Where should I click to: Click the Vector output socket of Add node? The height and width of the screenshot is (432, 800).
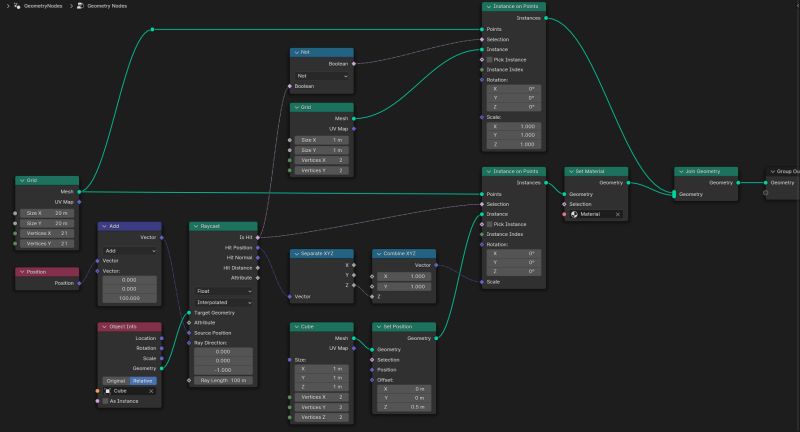[162, 237]
